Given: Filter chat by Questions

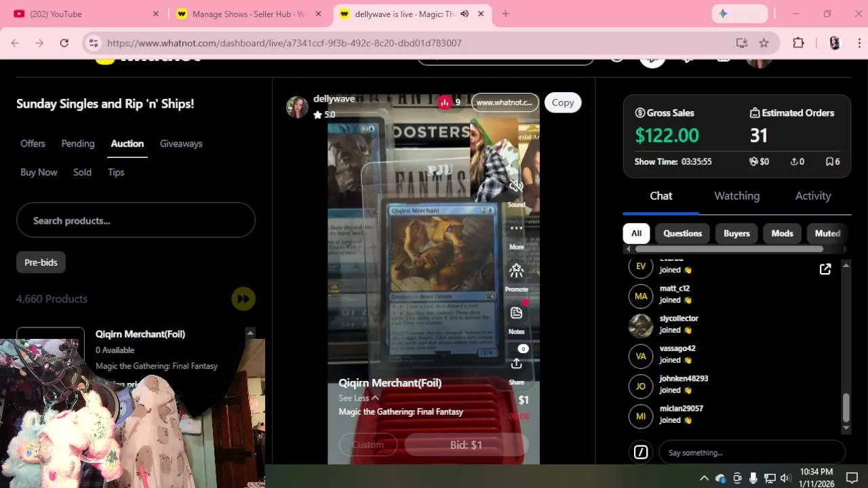Looking at the screenshot, I should pos(682,233).
